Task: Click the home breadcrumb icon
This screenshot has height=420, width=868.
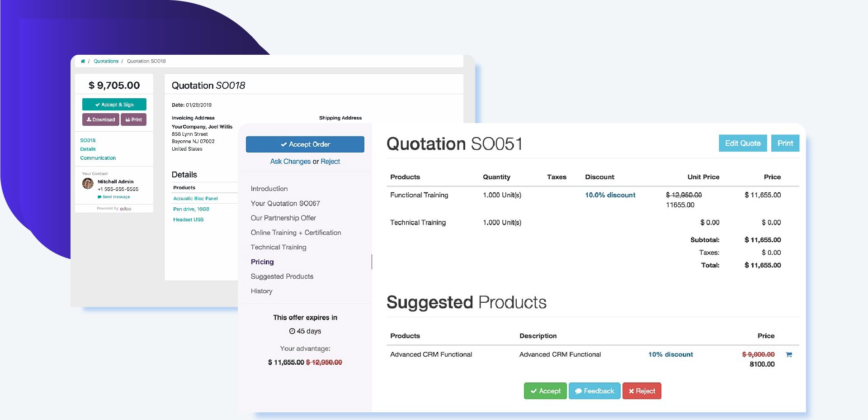Action: 83,61
